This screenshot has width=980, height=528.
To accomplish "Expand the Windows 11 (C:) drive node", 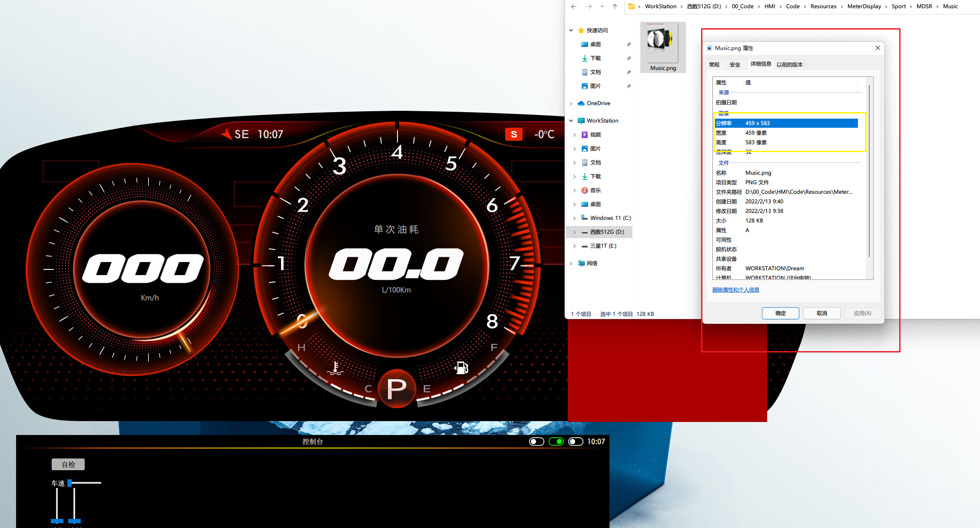I will point(574,218).
